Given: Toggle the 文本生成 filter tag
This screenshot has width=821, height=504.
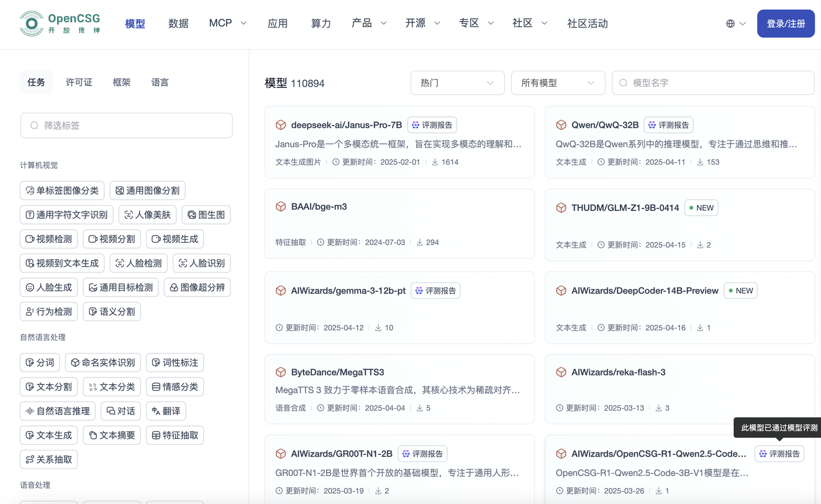Looking at the screenshot, I should click(x=48, y=434).
